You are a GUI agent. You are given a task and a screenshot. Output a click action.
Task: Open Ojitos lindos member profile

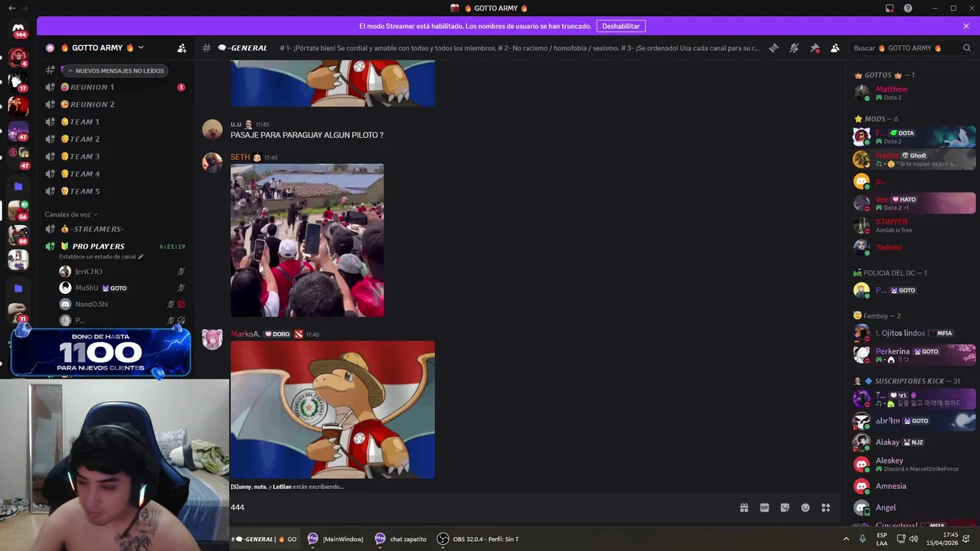(915, 333)
